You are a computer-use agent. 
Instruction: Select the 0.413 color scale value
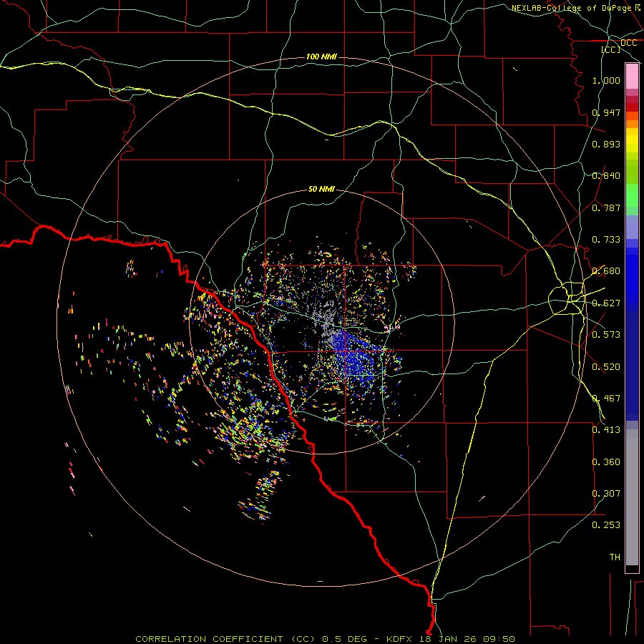(x=606, y=430)
